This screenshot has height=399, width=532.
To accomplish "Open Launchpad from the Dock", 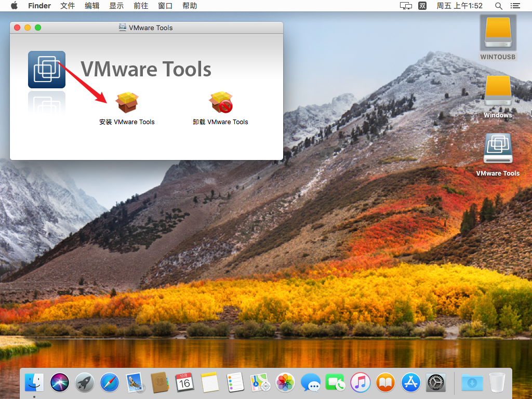I will coord(85,382).
